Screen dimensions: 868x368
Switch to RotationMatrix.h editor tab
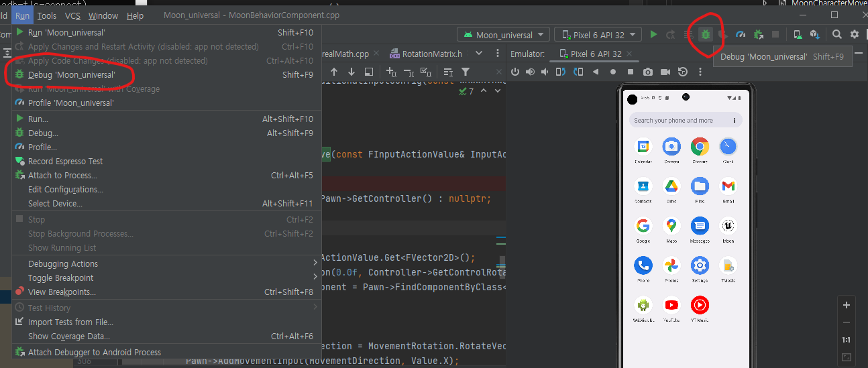(x=431, y=54)
